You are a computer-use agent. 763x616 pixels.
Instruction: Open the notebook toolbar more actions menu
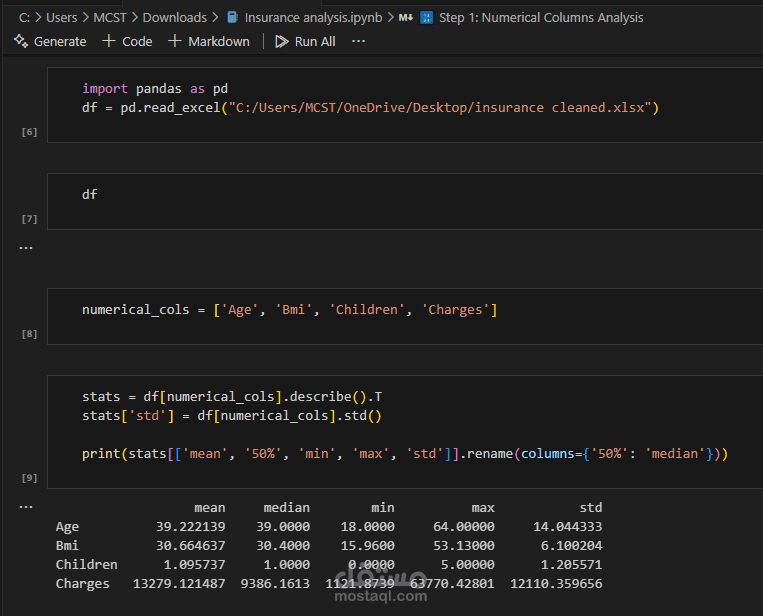[x=359, y=41]
